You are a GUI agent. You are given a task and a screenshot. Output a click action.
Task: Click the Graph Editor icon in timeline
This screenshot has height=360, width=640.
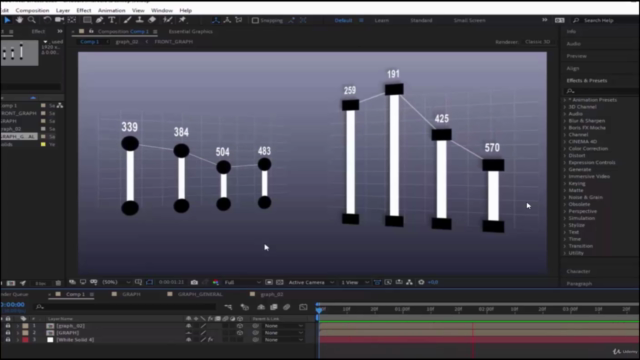coord(303,307)
